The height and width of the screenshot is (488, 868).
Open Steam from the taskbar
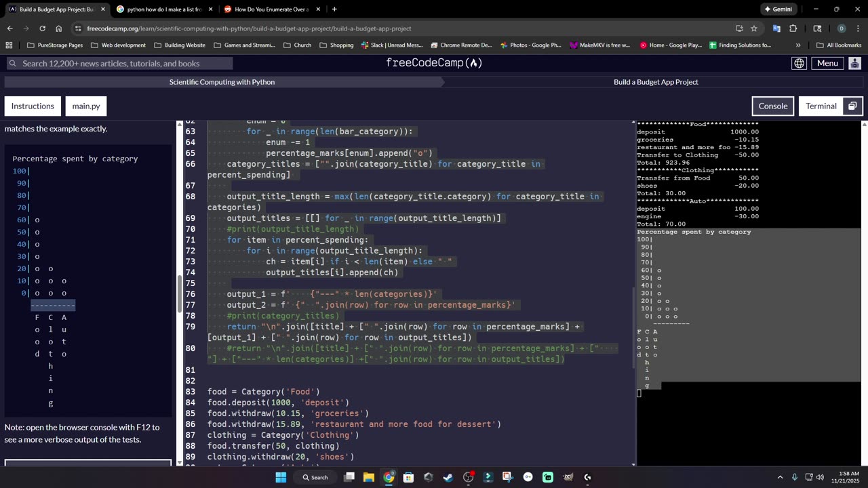tap(448, 477)
